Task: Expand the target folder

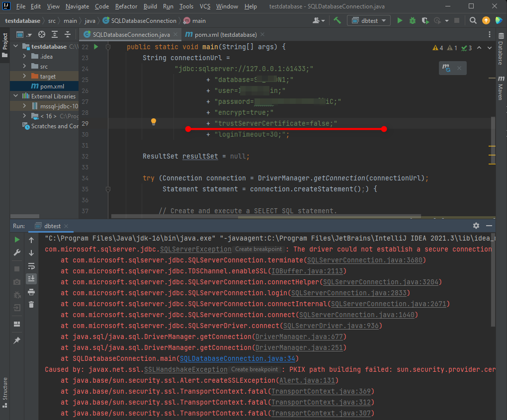Action: [x=24, y=76]
